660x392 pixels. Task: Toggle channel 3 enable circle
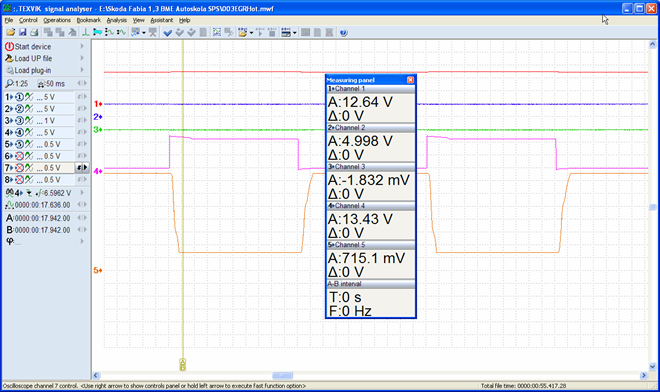point(19,120)
